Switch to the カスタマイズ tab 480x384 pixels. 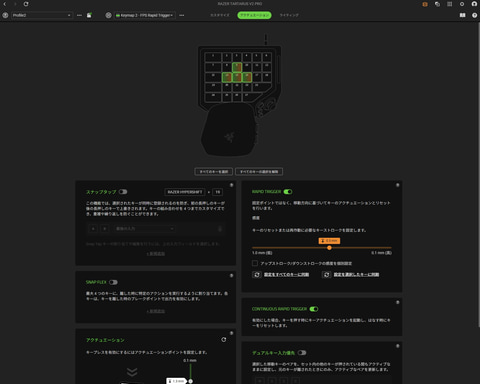tap(220, 15)
